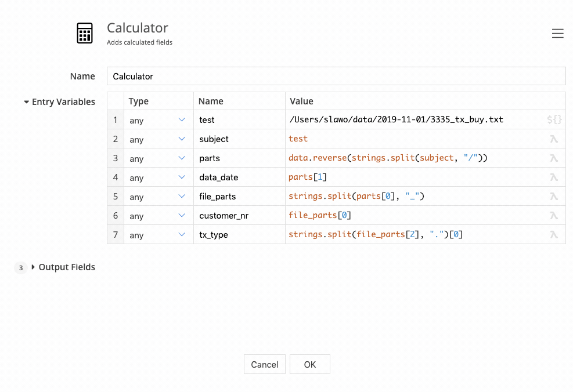Collapse the Entry Variables section
Viewport: 573px width, 392px height.
(x=26, y=102)
